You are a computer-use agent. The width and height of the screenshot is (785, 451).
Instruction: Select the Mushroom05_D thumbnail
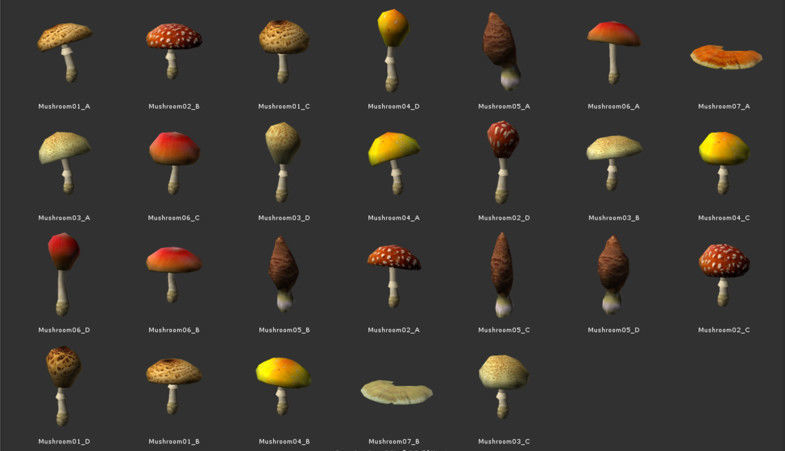pyautogui.click(x=613, y=275)
